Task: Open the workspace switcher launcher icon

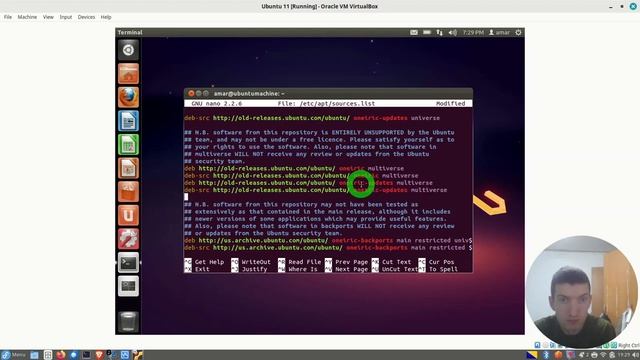Action: coord(128,286)
